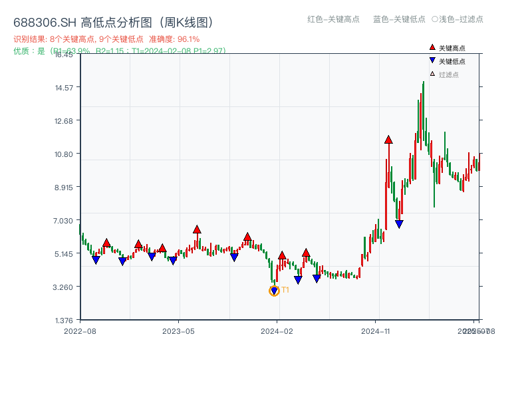Click the chart title 688306.SH 高低点分析图
The height and width of the screenshot is (399, 532).
click(x=113, y=21)
